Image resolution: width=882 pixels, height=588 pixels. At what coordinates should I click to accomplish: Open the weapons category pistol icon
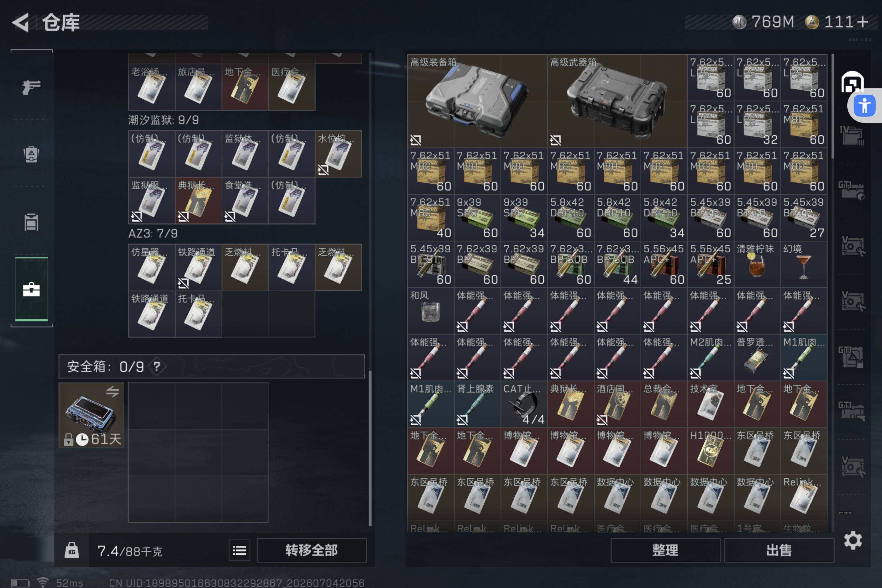pos(31,87)
